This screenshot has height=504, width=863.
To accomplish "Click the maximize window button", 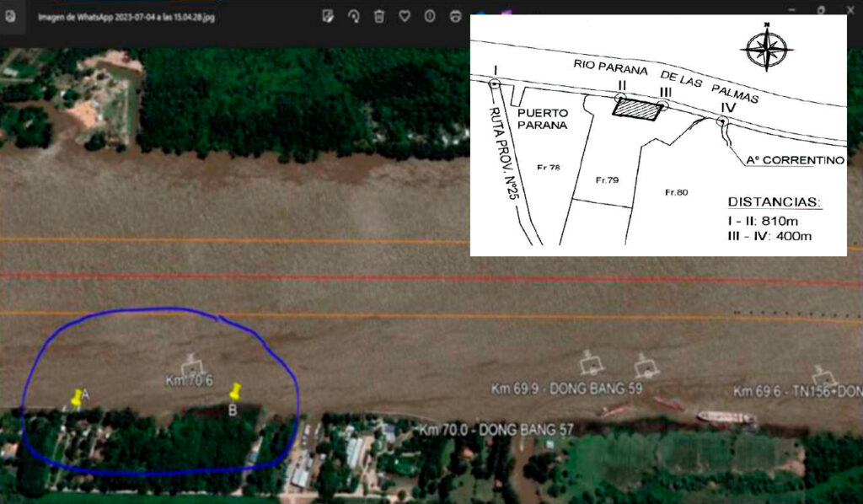I will click(820, 8).
